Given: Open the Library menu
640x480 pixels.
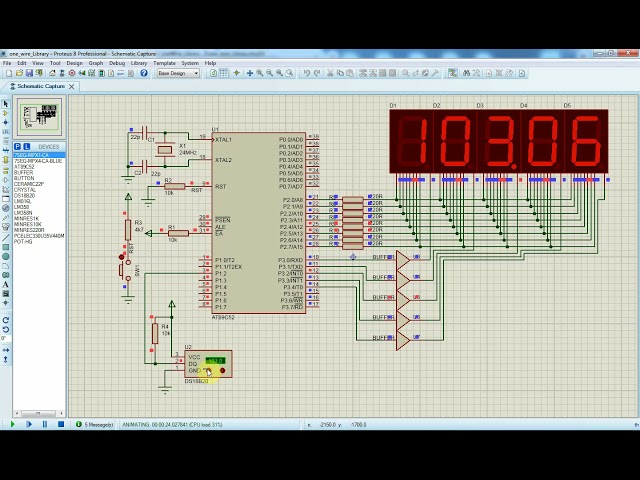Looking at the screenshot, I should [139, 63].
